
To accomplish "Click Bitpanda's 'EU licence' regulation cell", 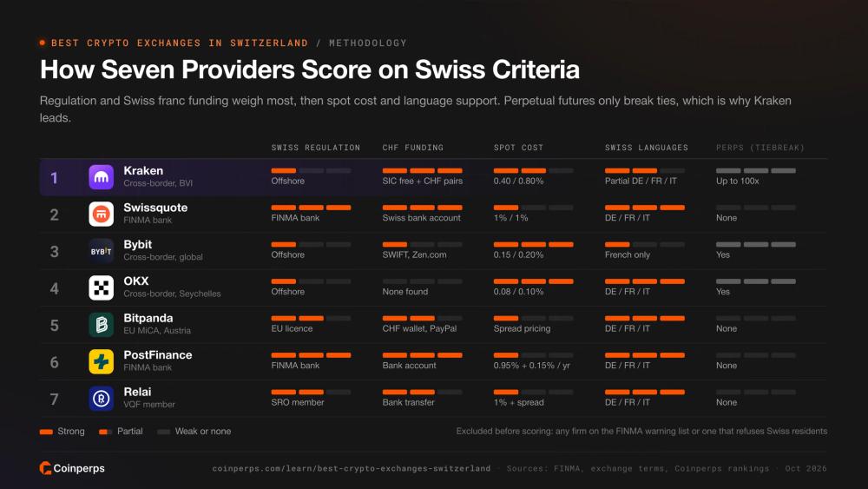I will (292, 328).
